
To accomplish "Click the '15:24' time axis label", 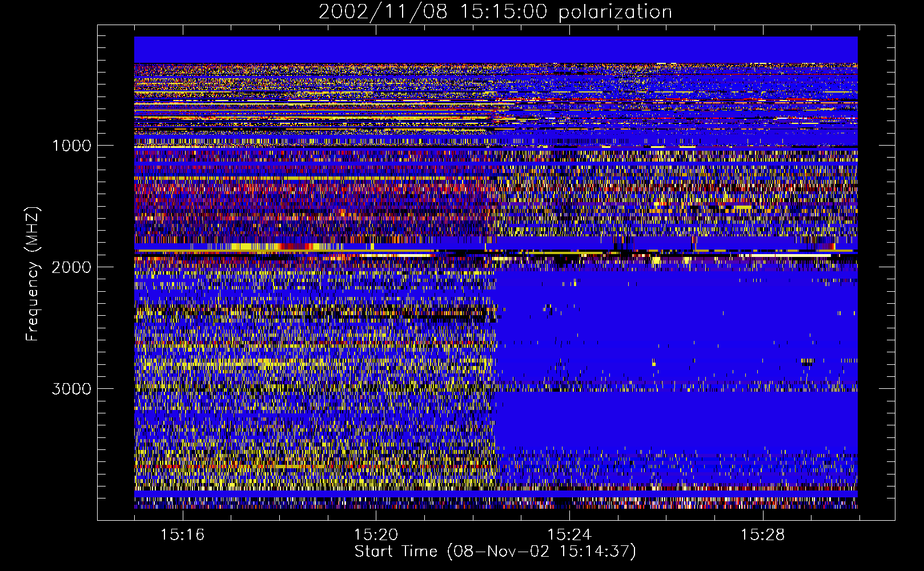I will coord(569,534).
